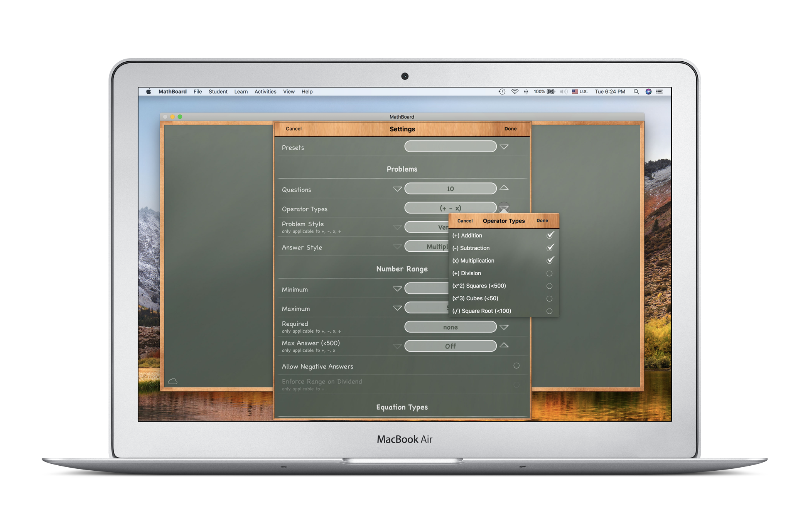The height and width of the screenshot is (532, 810).
Task: Open the MathBoard app menu
Action: [172, 91]
